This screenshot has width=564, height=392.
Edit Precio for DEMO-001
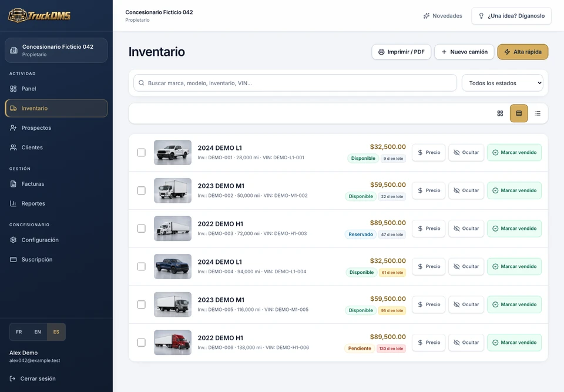[429, 153]
